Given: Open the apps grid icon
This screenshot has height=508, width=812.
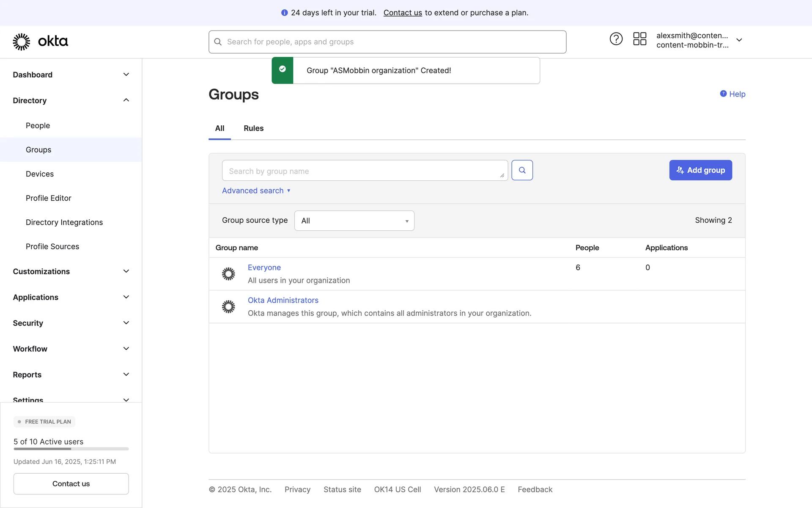Looking at the screenshot, I should [639, 39].
